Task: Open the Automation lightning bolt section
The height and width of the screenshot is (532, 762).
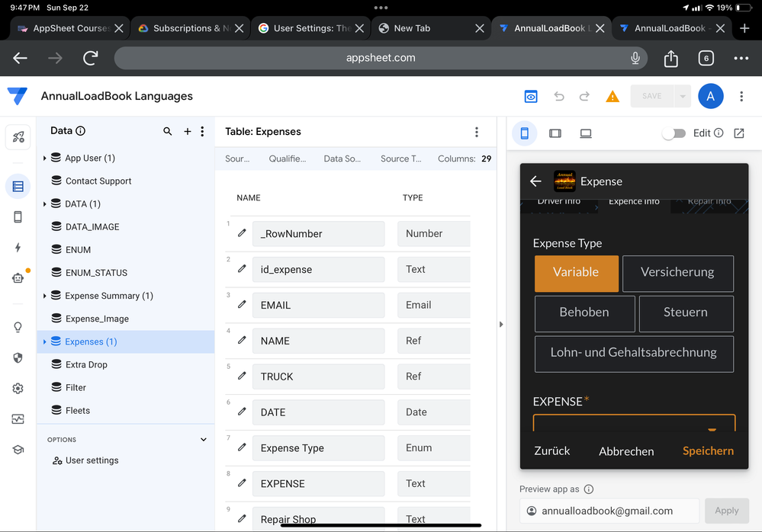Action: [x=18, y=248]
